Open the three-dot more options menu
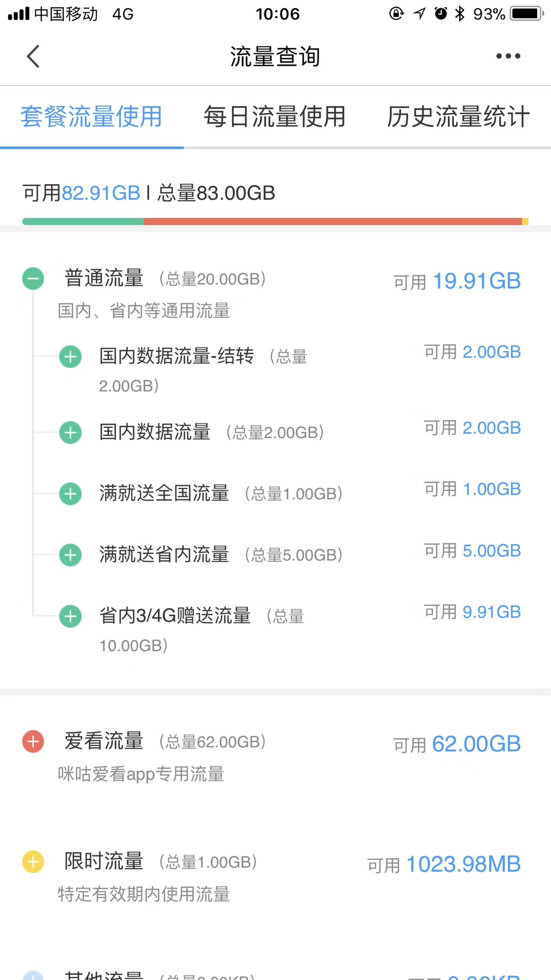The height and width of the screenshot is (980, 551). (508, 56)
